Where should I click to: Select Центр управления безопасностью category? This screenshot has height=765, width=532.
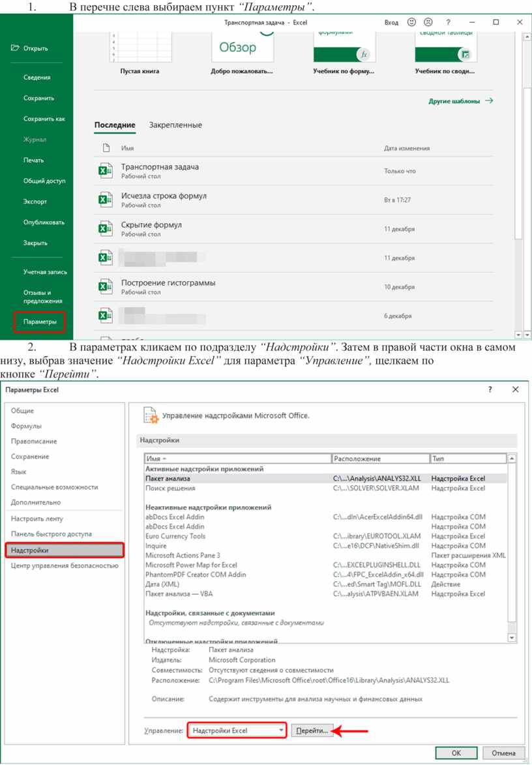point(65,565)
